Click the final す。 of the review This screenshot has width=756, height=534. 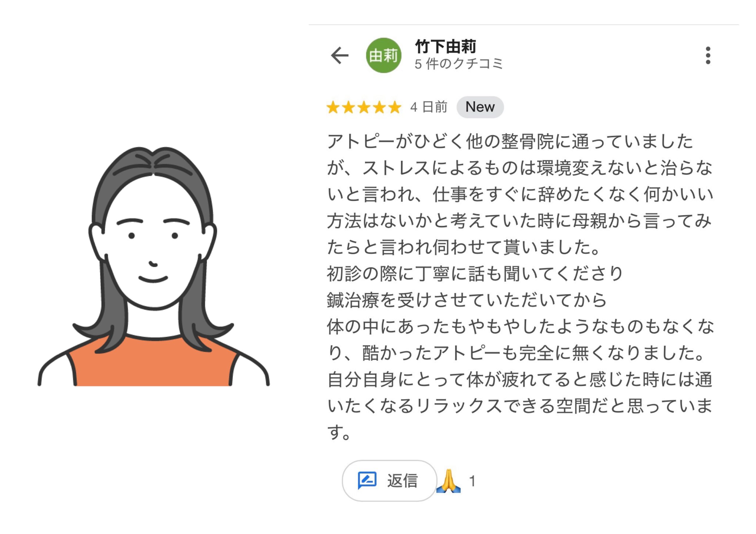point(339,432)
